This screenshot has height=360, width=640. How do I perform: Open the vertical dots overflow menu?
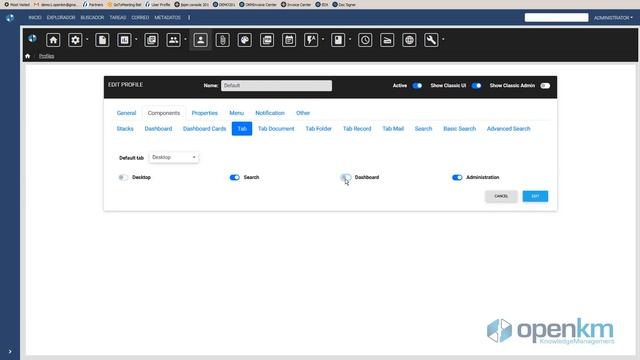point(189,18)
